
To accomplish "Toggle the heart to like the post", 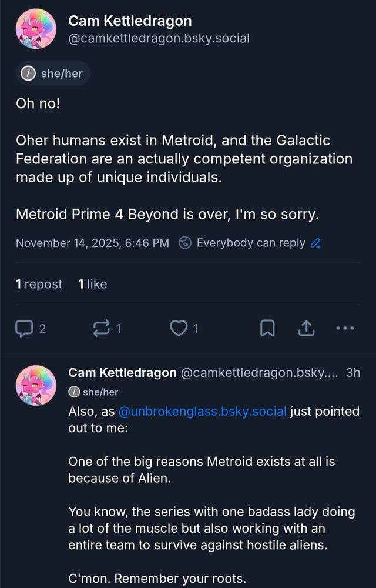I will [x=178, y=328].
